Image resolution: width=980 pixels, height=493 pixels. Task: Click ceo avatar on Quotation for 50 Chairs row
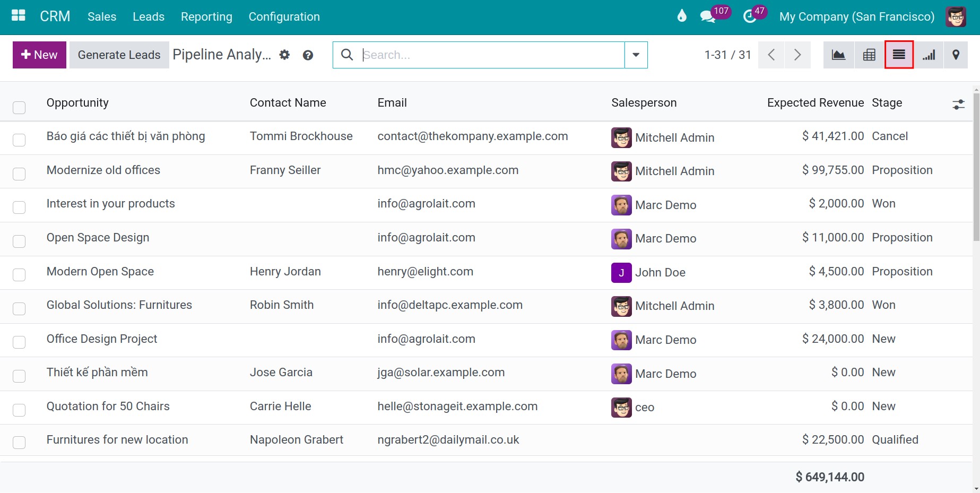click(x=621, y=407)
